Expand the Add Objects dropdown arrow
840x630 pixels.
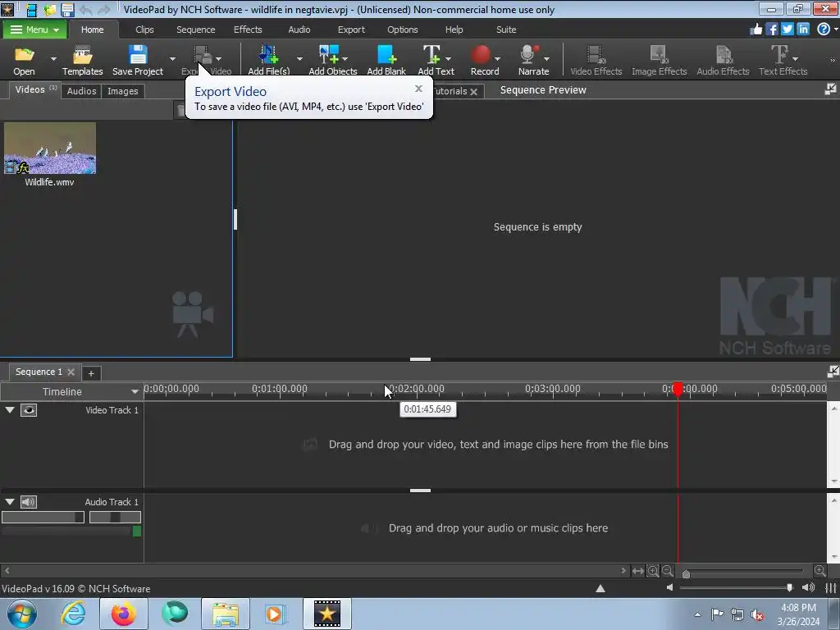pos(345,58)
